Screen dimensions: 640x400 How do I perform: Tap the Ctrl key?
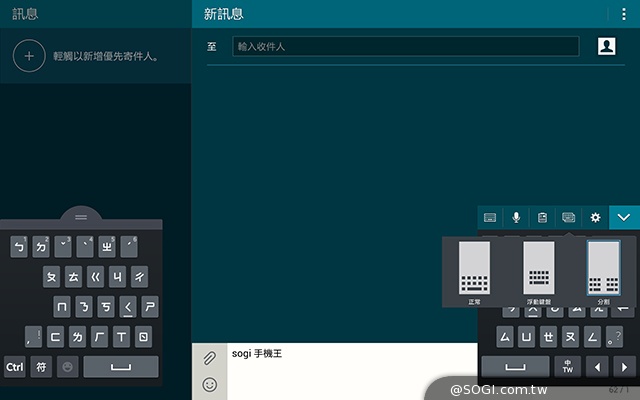pos(15,367)
